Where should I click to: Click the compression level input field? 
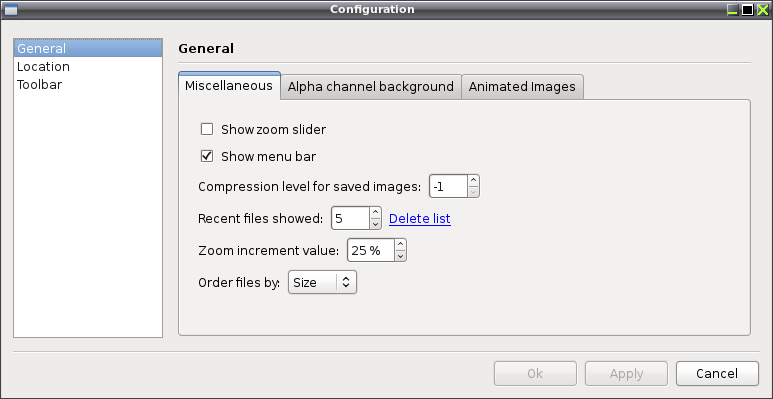point(448,186)
